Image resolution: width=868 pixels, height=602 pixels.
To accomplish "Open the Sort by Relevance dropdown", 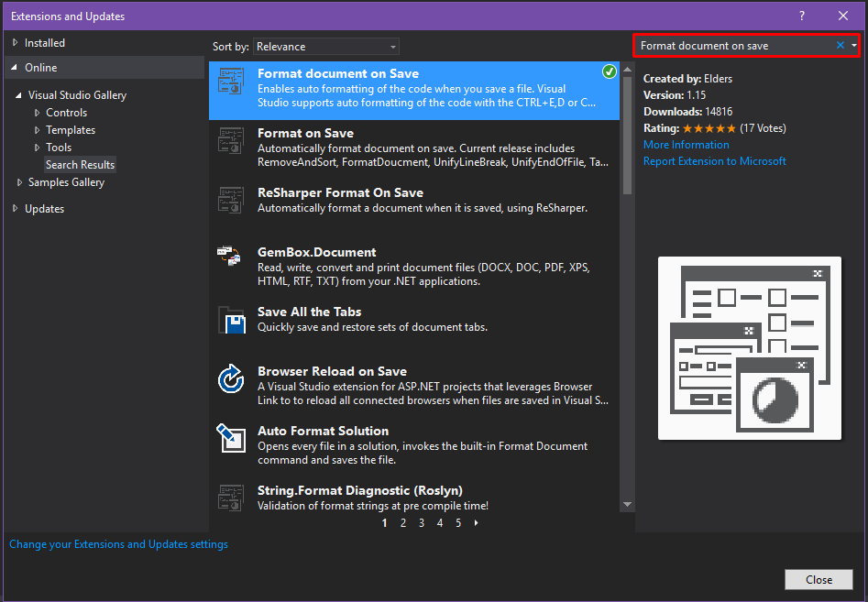I will [x=326, y=47].
